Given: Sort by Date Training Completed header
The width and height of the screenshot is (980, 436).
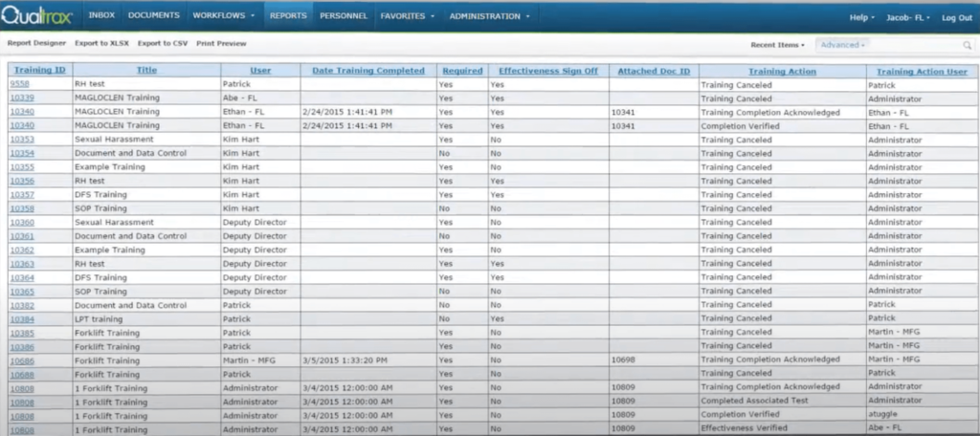Looking at the screenshot, I should click(368, 71).
